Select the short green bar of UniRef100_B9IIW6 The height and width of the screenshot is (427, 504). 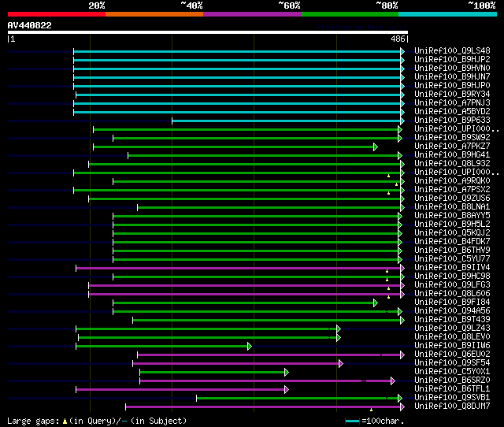coord(162,347)
